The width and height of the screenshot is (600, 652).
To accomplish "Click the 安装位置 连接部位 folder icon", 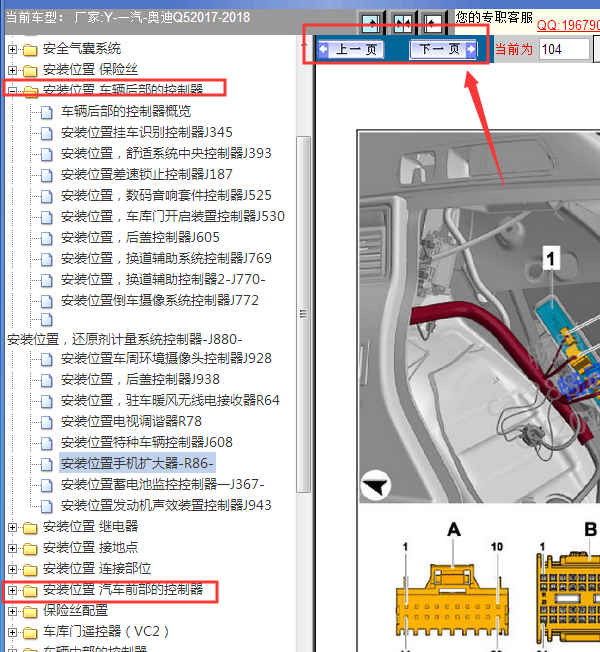I will pyautogui.click(x=30, y=569).
